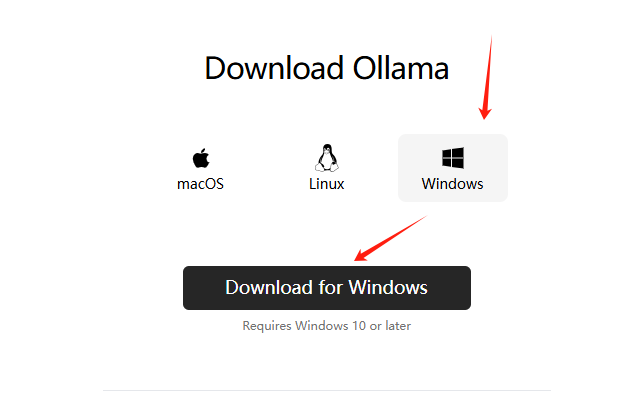The width and height of the screenshot is (628, 406).
Task: Click the red arrow pointing at download button
Action: (390, 238)
